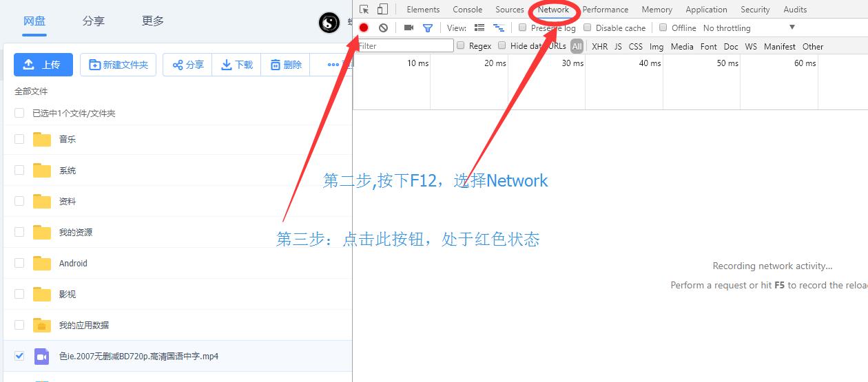The height and width of the screenshot is (382, 868).
Task: Click the 全部文件 breadcrumb
Action: (31, 91)
